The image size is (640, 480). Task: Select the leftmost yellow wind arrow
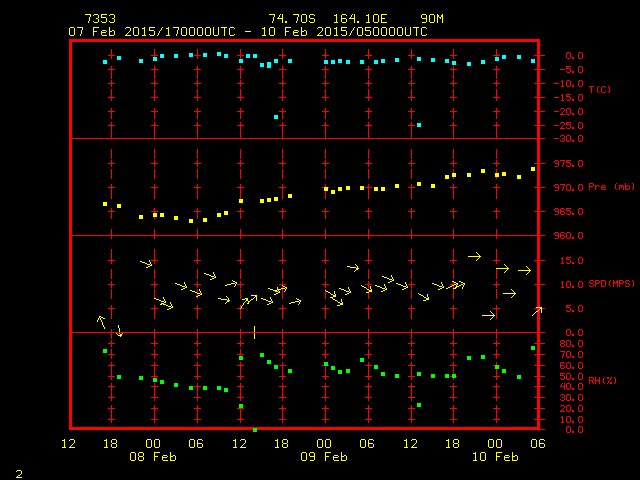pos(101,321)
